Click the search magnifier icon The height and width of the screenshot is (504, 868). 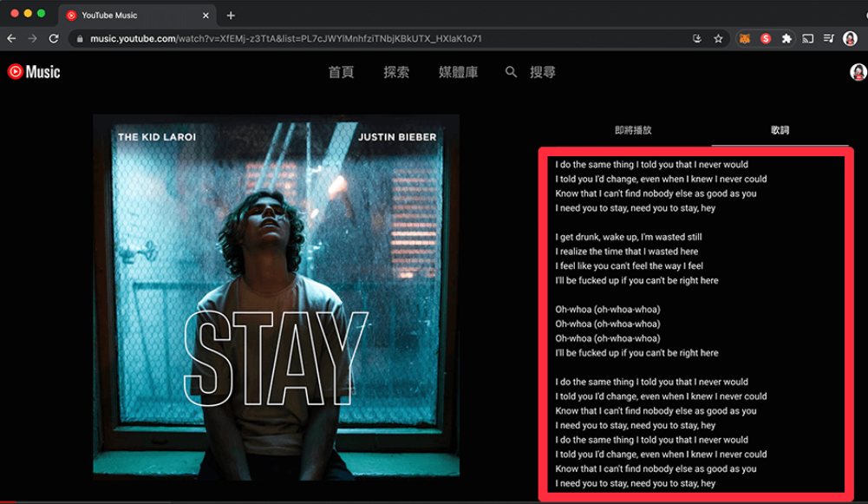(x=511, y=72)
